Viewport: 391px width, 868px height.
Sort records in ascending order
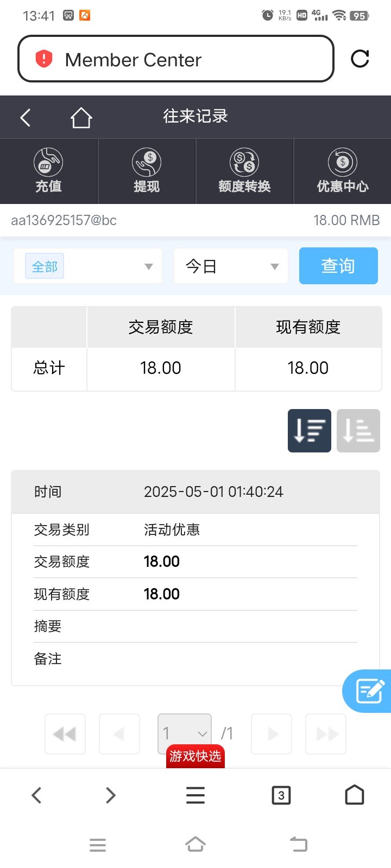358,431
